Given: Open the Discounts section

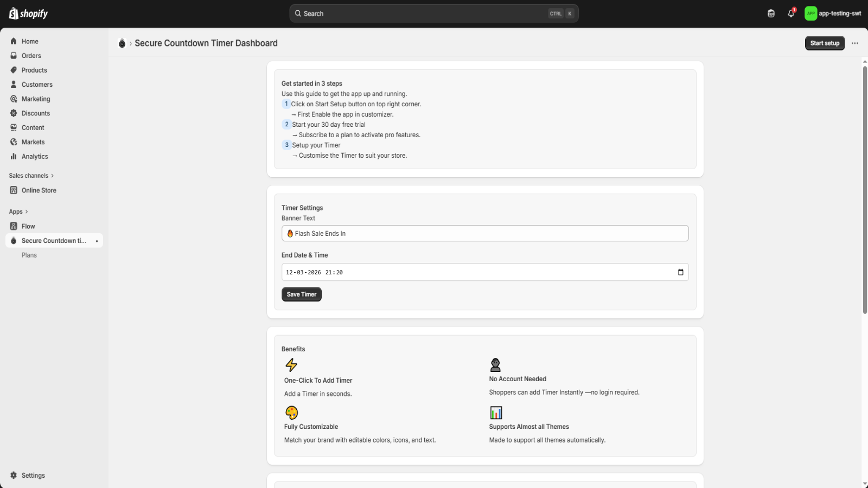Looking at the screenshot, I should [36, 113].
